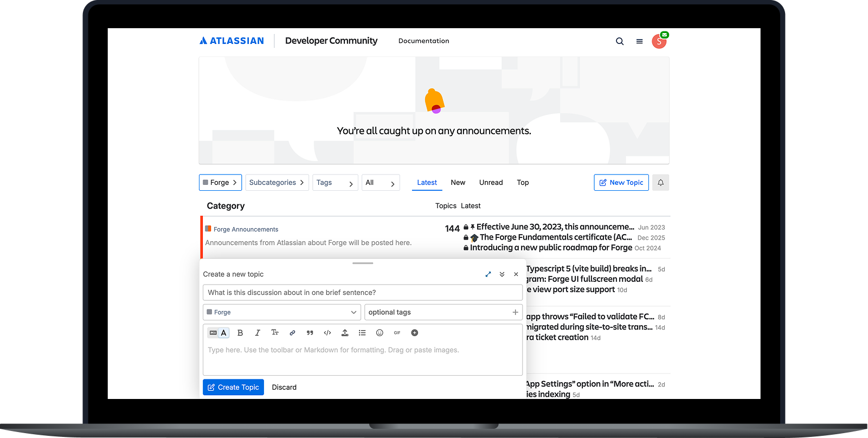
Task: Switch to Markdown editor mode
Action: coord(213,333)
